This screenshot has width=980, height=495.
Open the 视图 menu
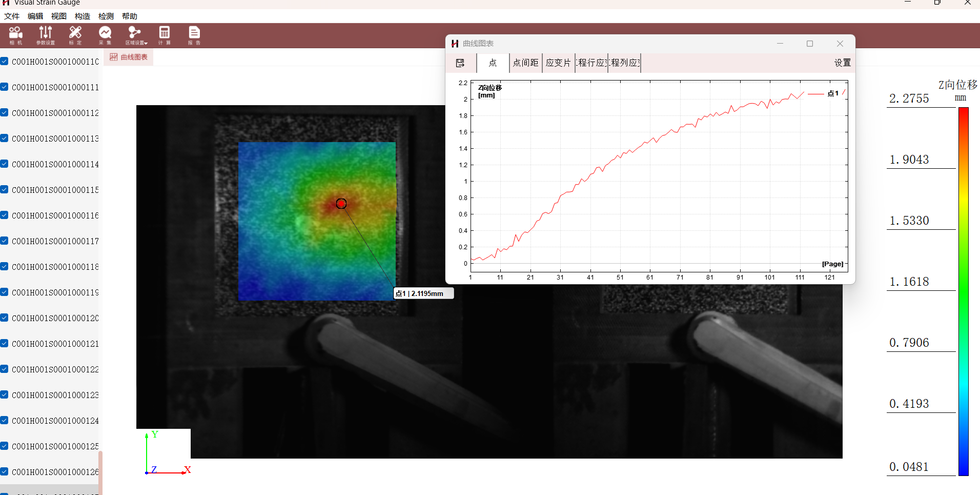pos(59,16)
